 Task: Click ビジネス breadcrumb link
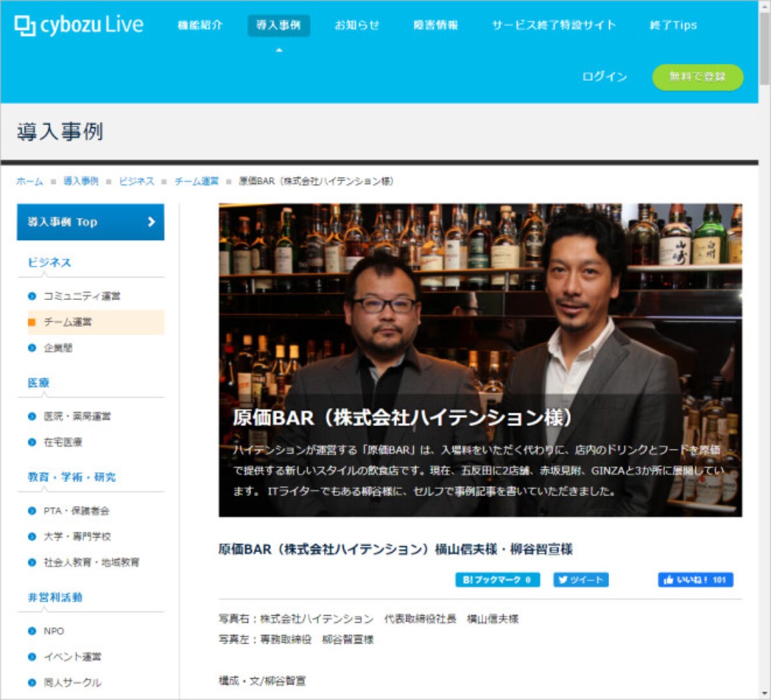[137, 181]
